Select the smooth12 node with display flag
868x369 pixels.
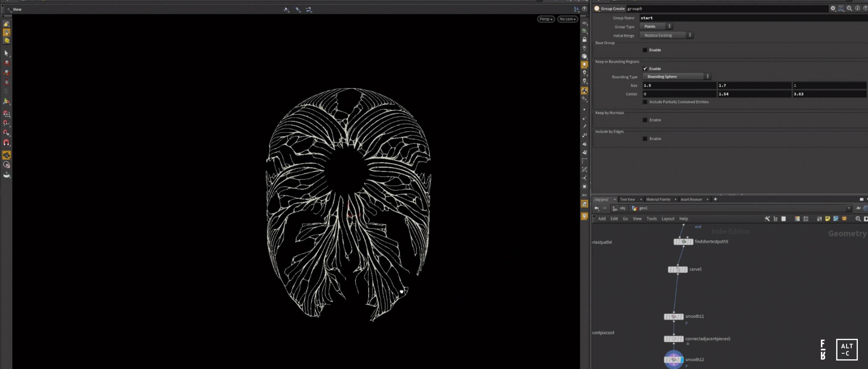(673, 360)
